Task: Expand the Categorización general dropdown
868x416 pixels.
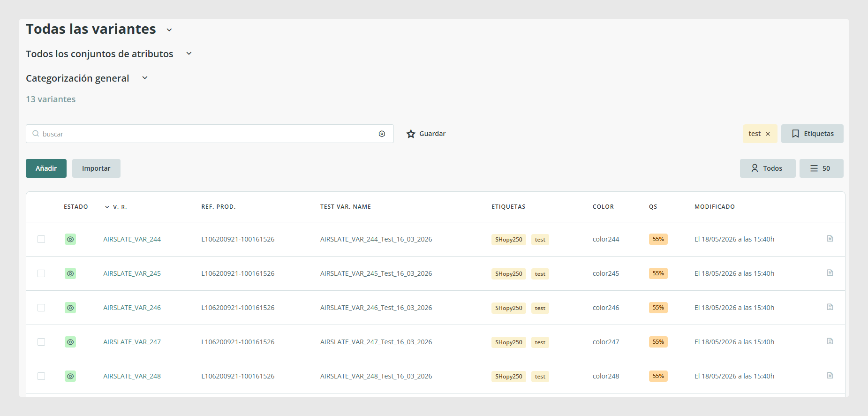Action: 145,78
